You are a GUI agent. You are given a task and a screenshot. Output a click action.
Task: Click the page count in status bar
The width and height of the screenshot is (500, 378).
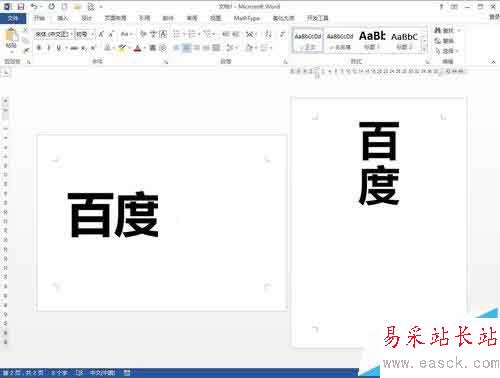23,373
